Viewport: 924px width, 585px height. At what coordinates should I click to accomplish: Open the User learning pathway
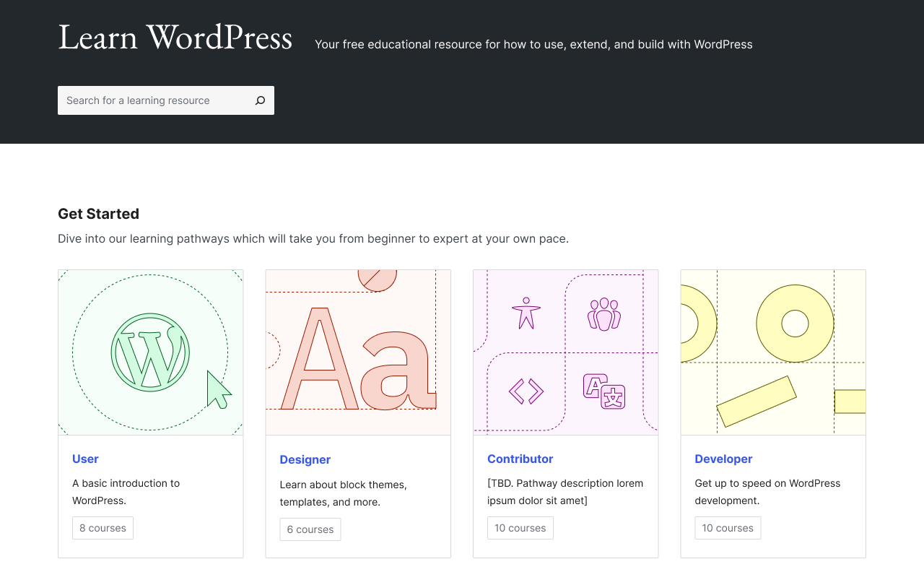85,459
